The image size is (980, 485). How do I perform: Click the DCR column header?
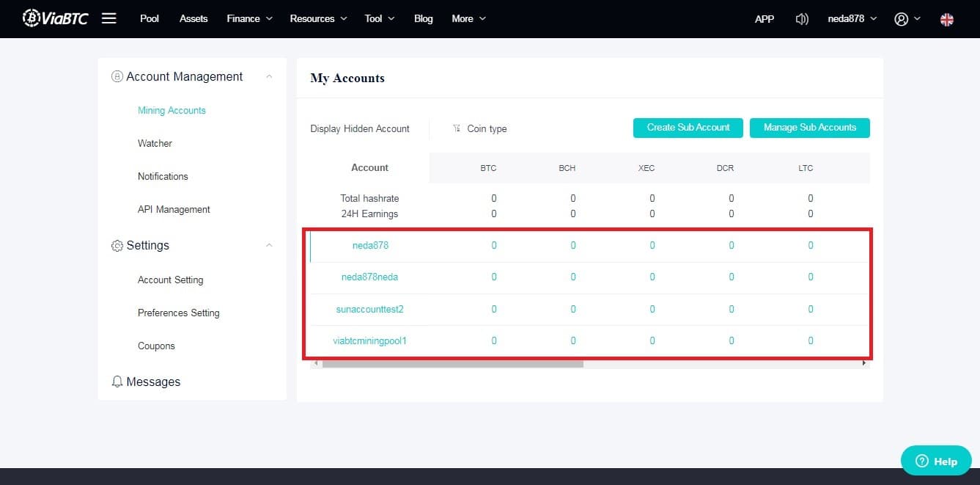click(726, 168)
